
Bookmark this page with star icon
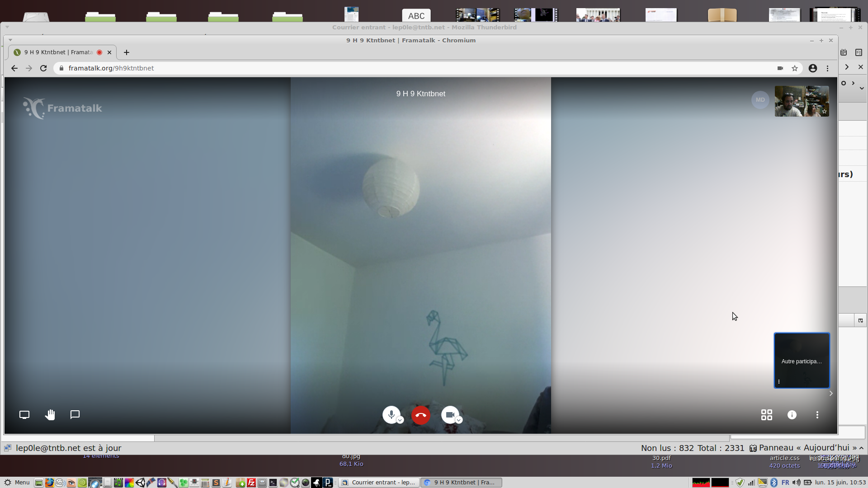point(794,68)
